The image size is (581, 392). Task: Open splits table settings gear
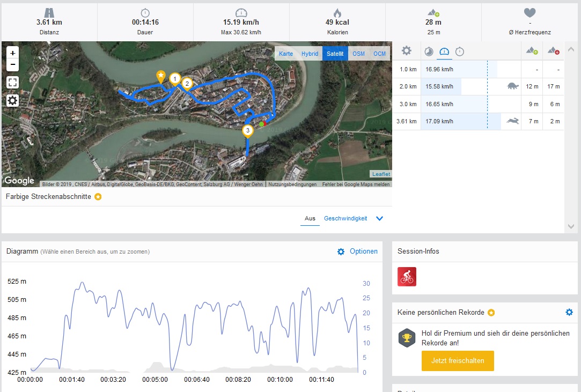click(407, 51)
